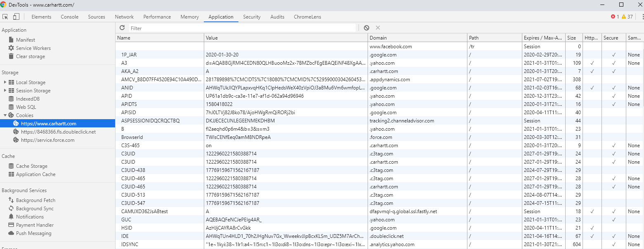Image resolution: width=644 pixels, height=249 pixels.
Task: Select the IndexedDB database icon
Action: (11, 99)
